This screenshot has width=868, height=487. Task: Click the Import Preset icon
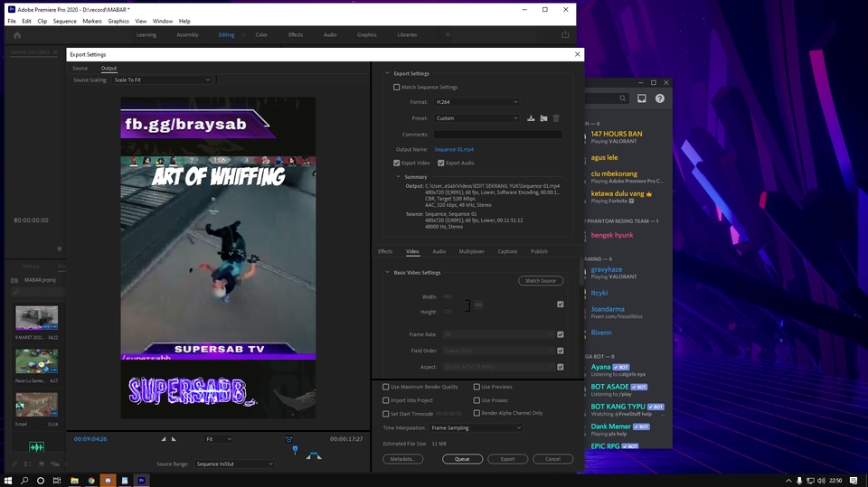(543, 118)
